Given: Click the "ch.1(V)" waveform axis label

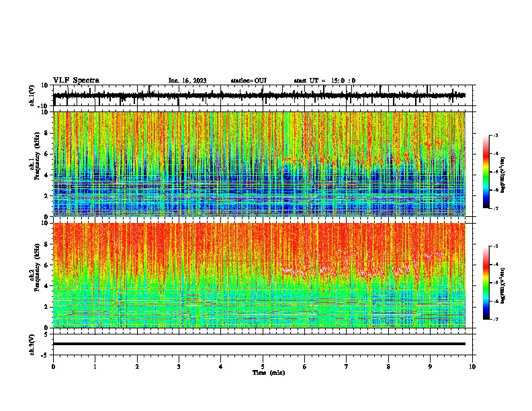Looking at the screenshot, I should 32,95.
